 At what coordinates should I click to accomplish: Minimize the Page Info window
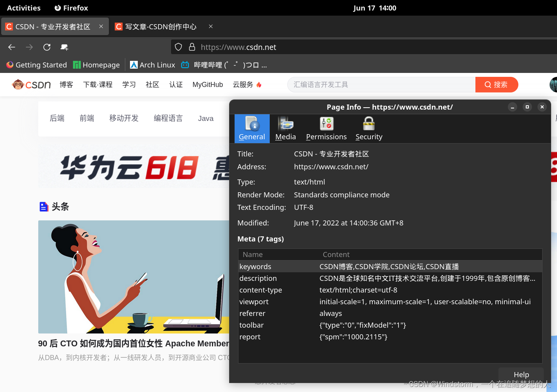click(x=513, y=107)
